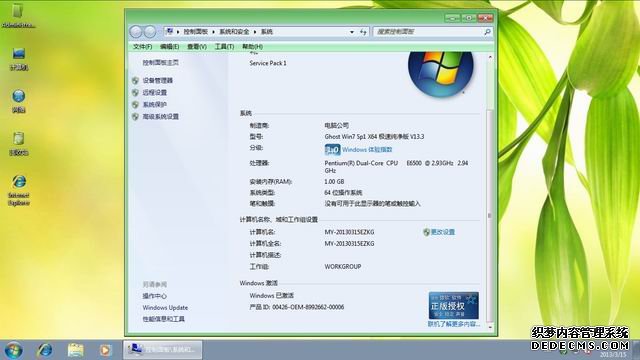The width and height of the screenshot is (640, 360).
Task: Click the shield icon beside 更改设置
Action: [x=427, y=232]
